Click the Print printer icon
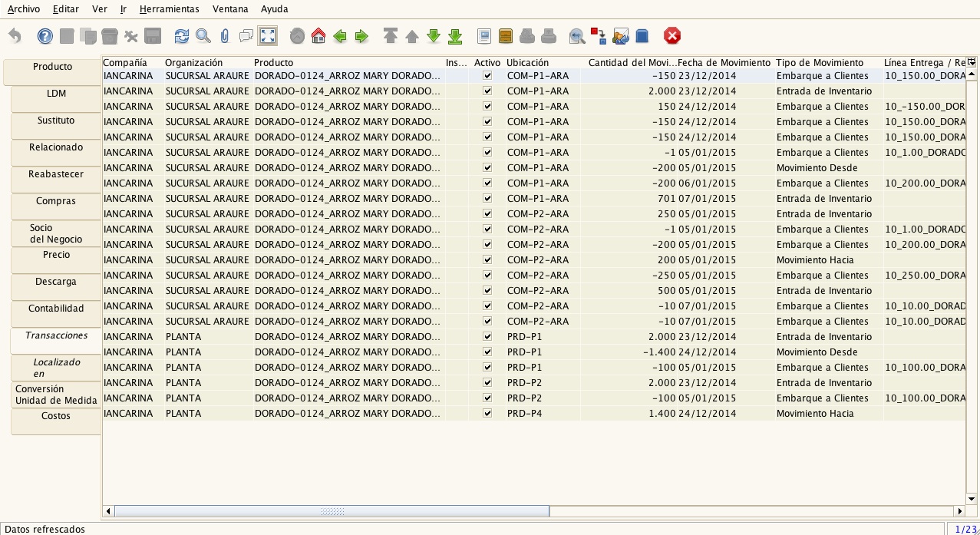Image resolution: width=980 pixels, height=535 pixels. [x=549, y=36]
